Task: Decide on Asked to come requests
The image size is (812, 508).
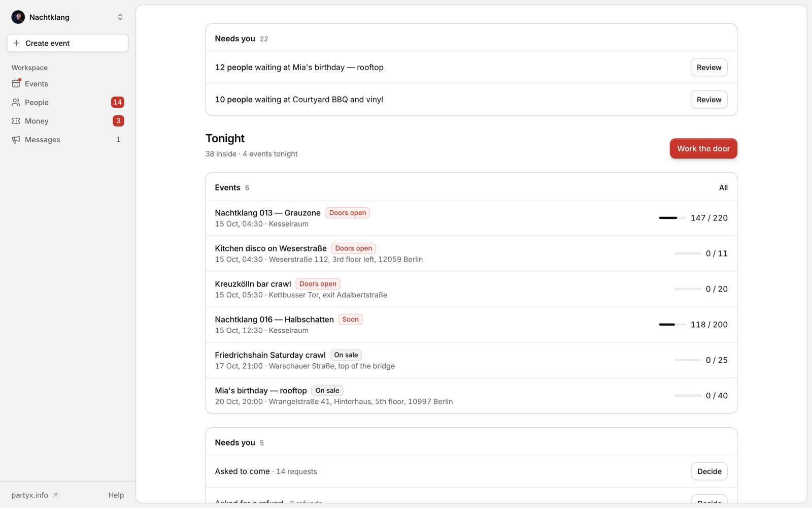Action: tap(709, 471)
